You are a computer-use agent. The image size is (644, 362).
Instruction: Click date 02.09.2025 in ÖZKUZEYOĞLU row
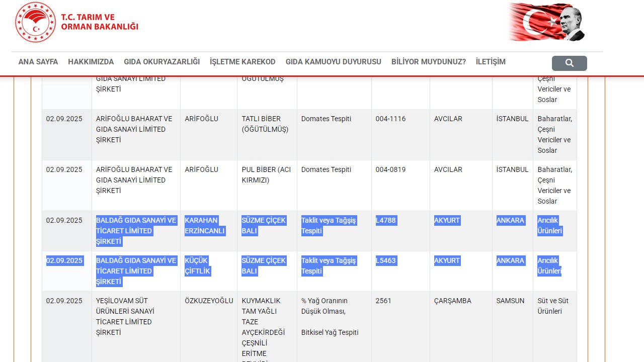click(x=64, y=301)
